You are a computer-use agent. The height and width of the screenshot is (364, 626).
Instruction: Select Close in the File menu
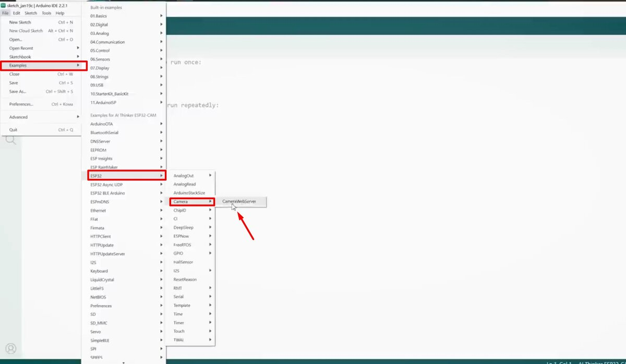[41, 74]
